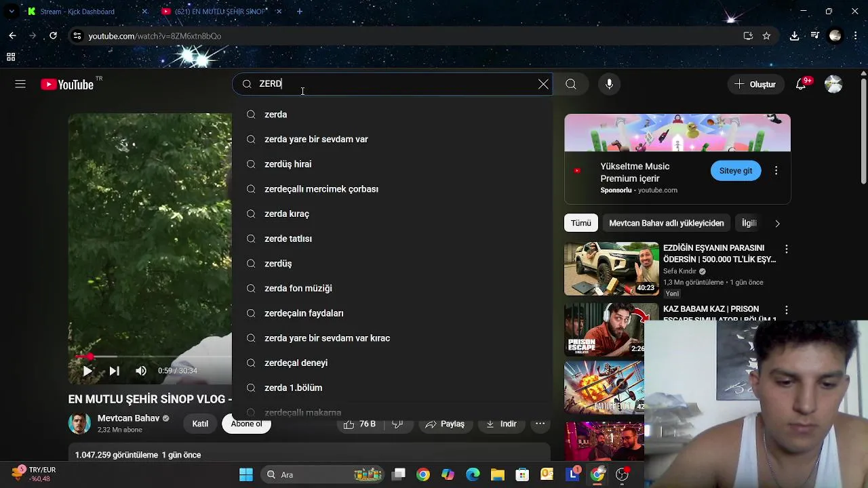Viewport: 868px width, 488px height.
Task: Open Windows taskbar search Ara
Action: [x=322, y=474]
